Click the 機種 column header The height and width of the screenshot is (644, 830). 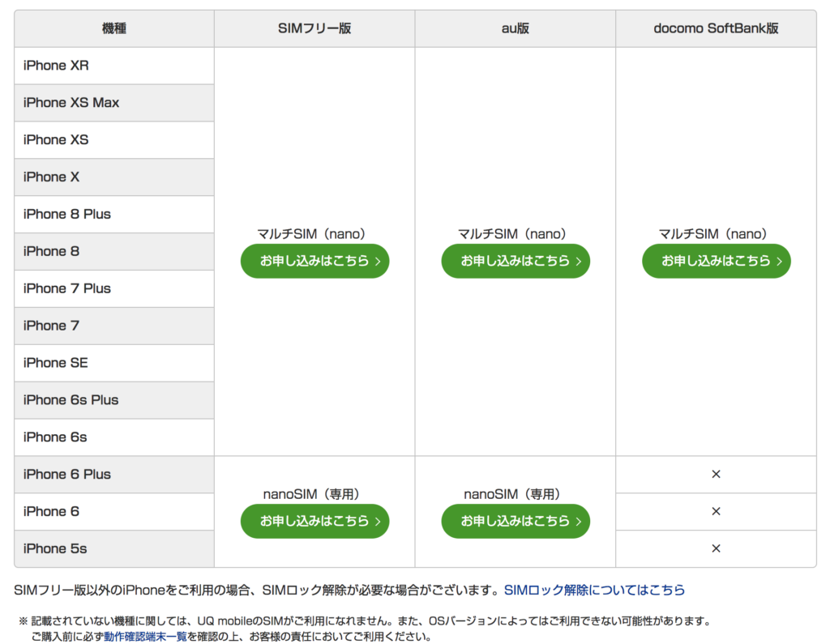(x=114, y=28)
